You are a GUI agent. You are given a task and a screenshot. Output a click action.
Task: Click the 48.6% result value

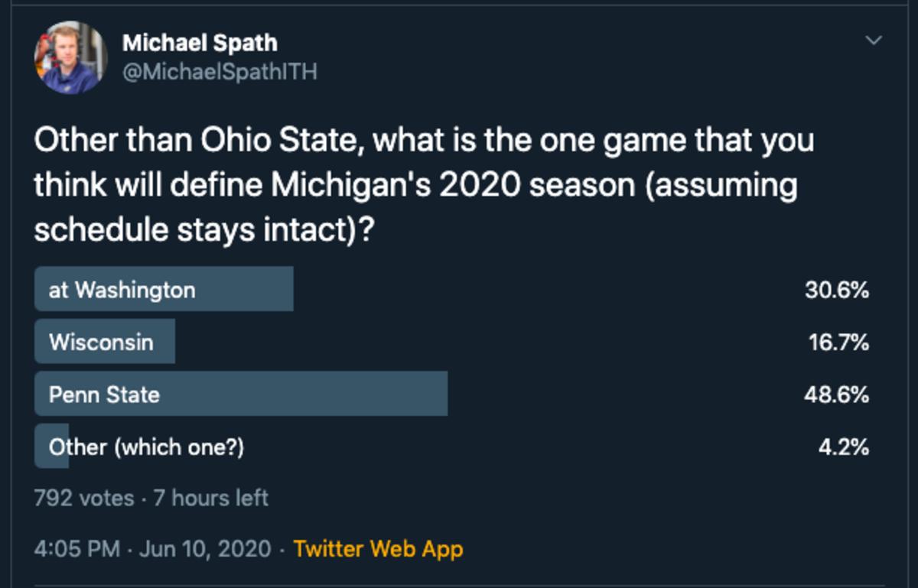pos(837,395)
